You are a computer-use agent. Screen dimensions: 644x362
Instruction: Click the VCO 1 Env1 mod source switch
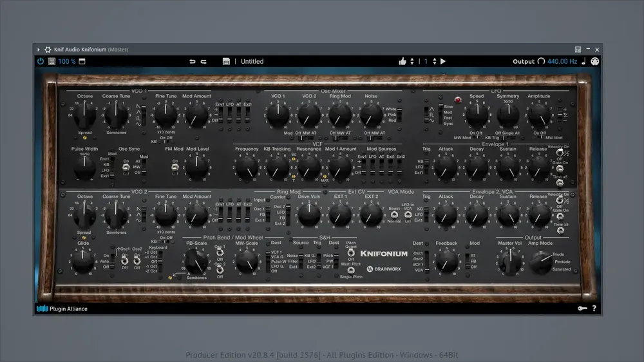tap(220, 115)
